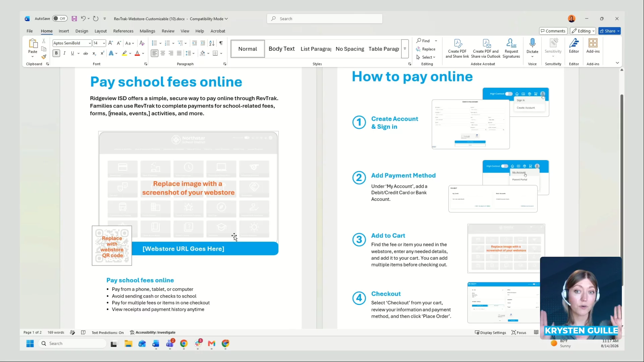The image size is (644, 362).
Task: Open the File menu
Action: (x=30, y=31)
